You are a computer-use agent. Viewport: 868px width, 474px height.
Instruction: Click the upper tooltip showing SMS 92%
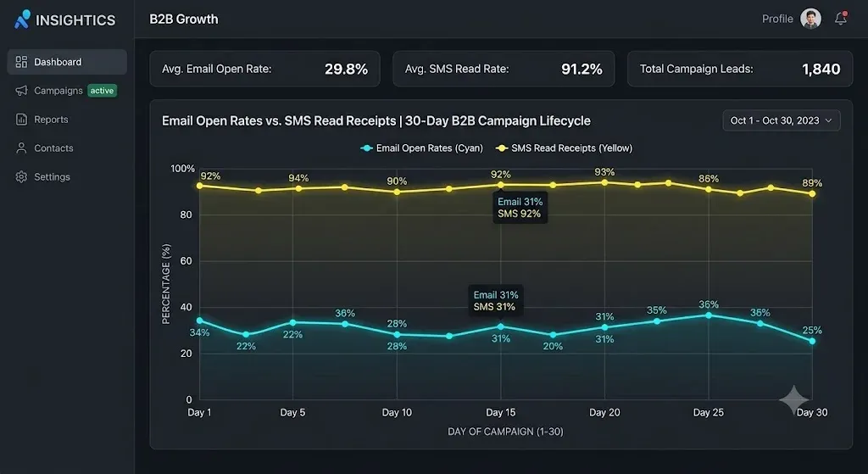click(520, 208)
